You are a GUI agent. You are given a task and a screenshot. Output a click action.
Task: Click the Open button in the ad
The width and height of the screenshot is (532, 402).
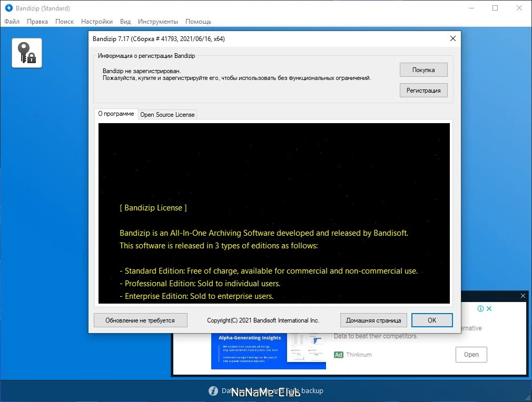click(471, 355)
